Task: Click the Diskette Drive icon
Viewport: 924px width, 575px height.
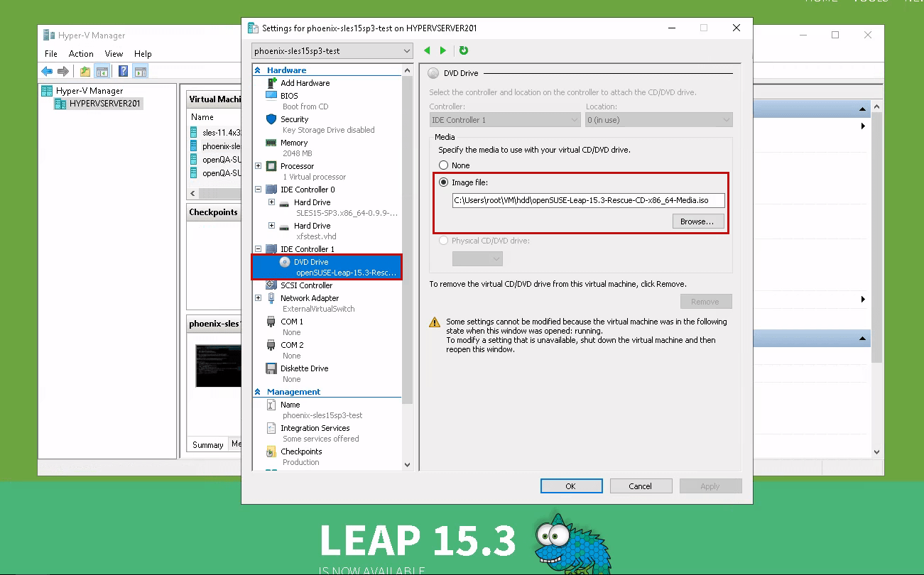Action: pyautogui.click(x=272, y=368)
